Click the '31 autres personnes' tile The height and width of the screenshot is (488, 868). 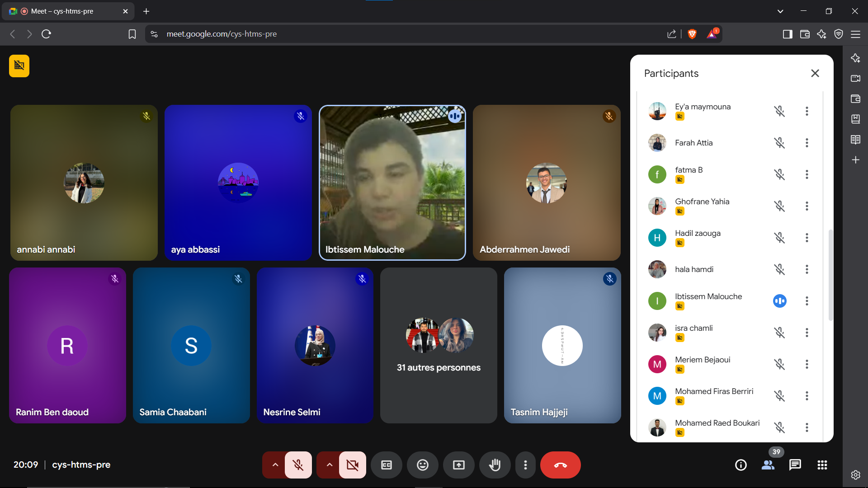(439, 346)
